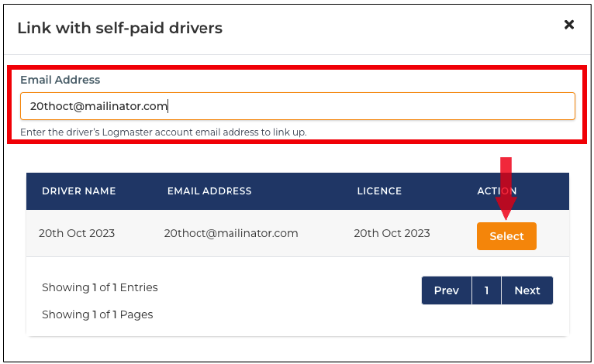This screenshot has width=594, height=364.
Task: Go to the Next page
Action: coord(527,290)
